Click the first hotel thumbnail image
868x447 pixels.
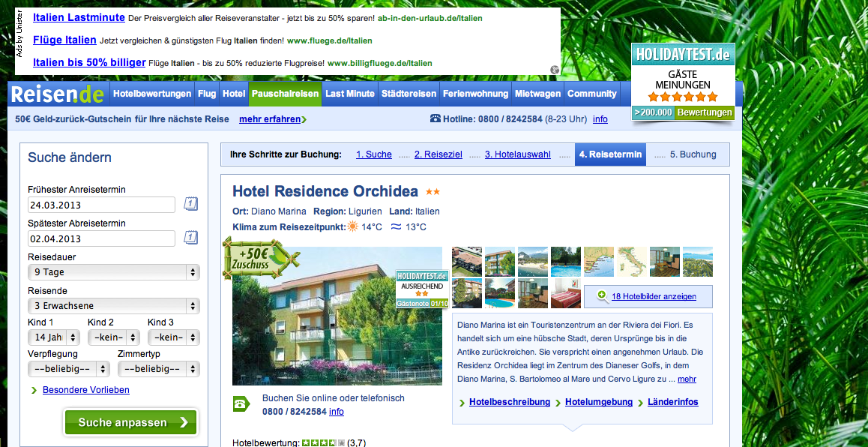pos(466,262)
